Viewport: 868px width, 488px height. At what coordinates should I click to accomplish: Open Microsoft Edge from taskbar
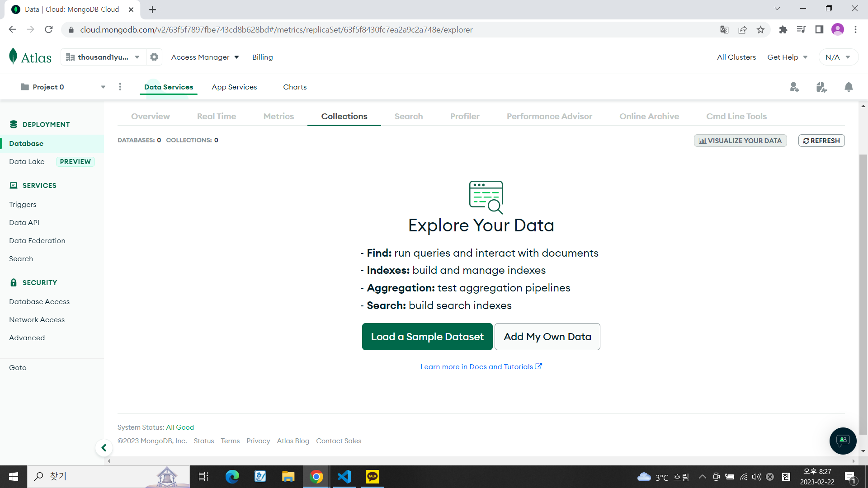click(x=232, y=477)
